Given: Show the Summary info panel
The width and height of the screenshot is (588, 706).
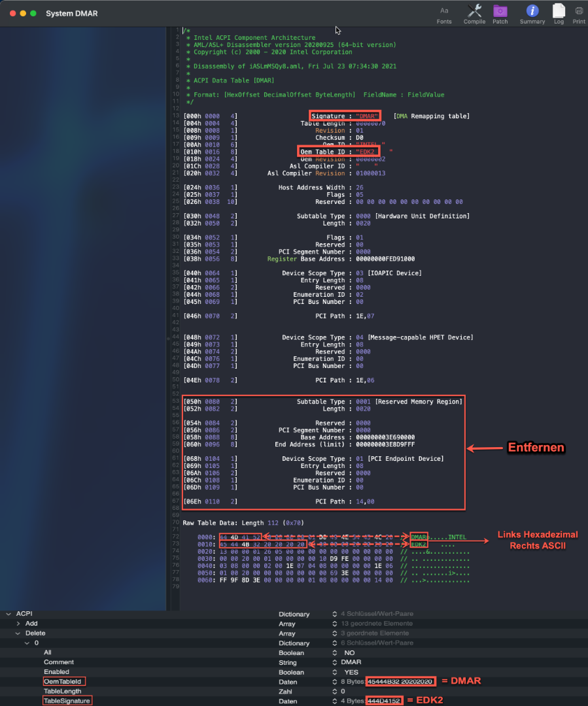Looking at the screenshot, I should pyautogui.click(x=532, y=14).
